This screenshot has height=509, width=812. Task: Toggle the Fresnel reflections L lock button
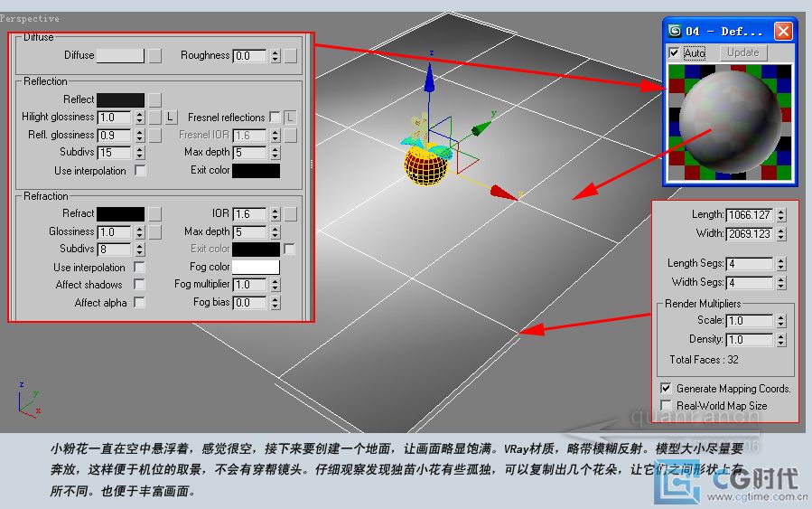pyautogui.click(x=290, y=118)
